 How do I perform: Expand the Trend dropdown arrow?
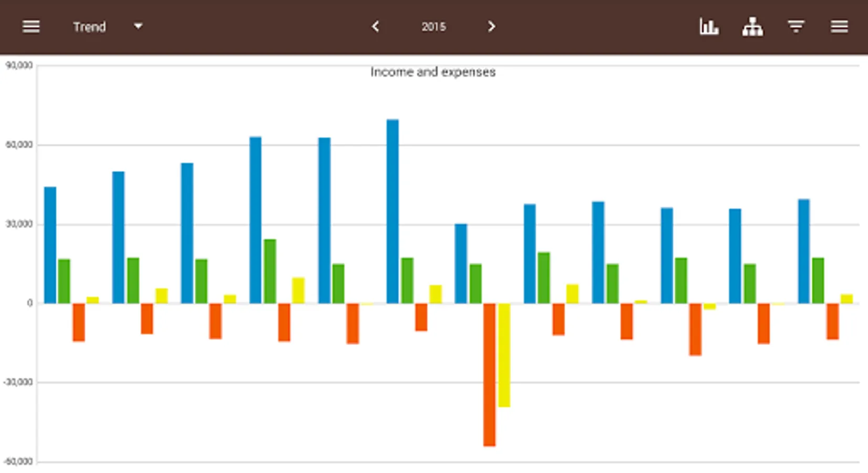tap(138, 26)
